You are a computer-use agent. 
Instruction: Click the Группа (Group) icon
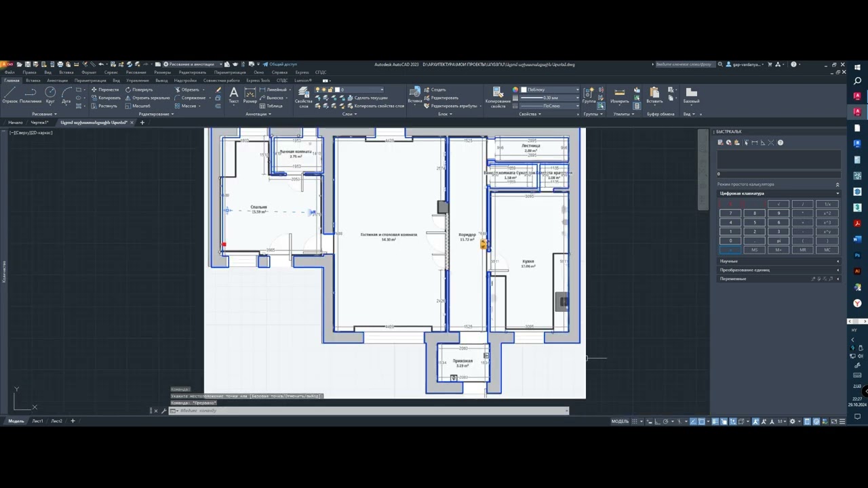click(589, 94)
